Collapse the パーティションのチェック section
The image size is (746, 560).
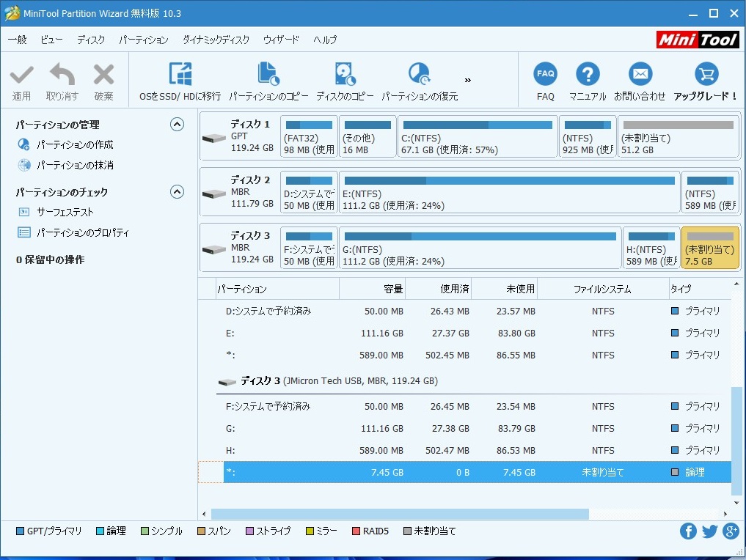click(x=177, y=192)
